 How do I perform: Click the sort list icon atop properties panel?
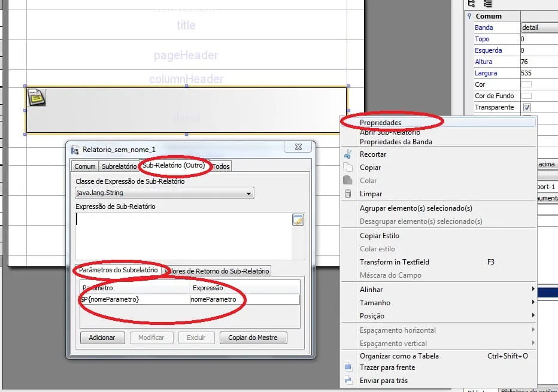(x=488, y=4)
